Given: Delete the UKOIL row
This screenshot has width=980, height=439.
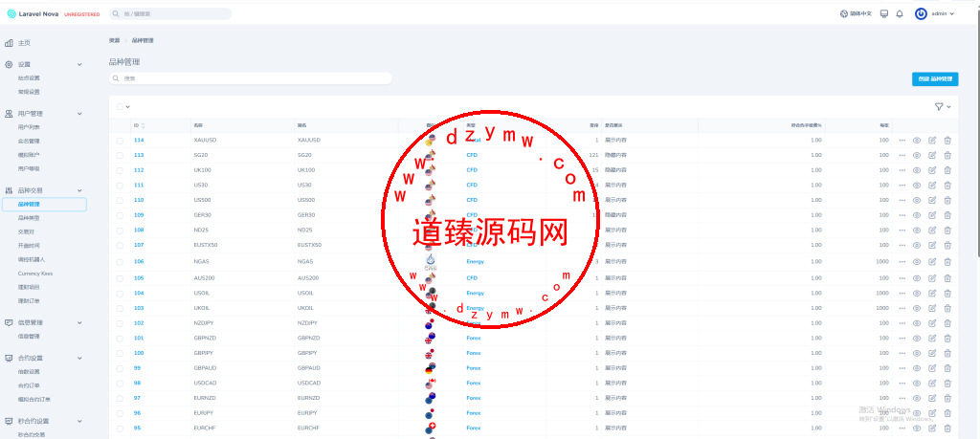Looking at the screenshot, I should click(x=947, y=308).
